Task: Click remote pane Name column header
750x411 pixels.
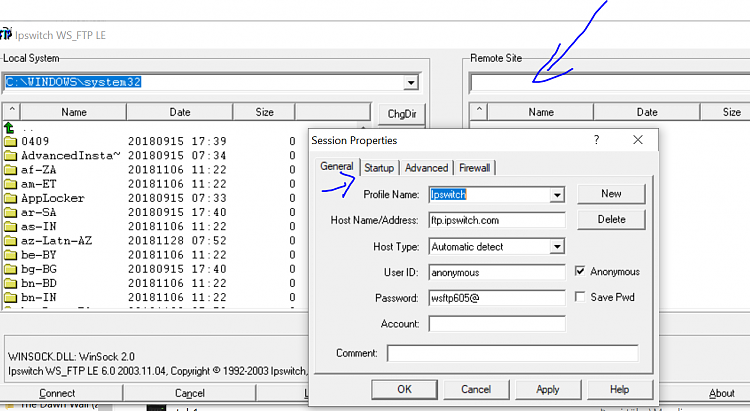Action: pyautogui.click(x=541, y=112)
